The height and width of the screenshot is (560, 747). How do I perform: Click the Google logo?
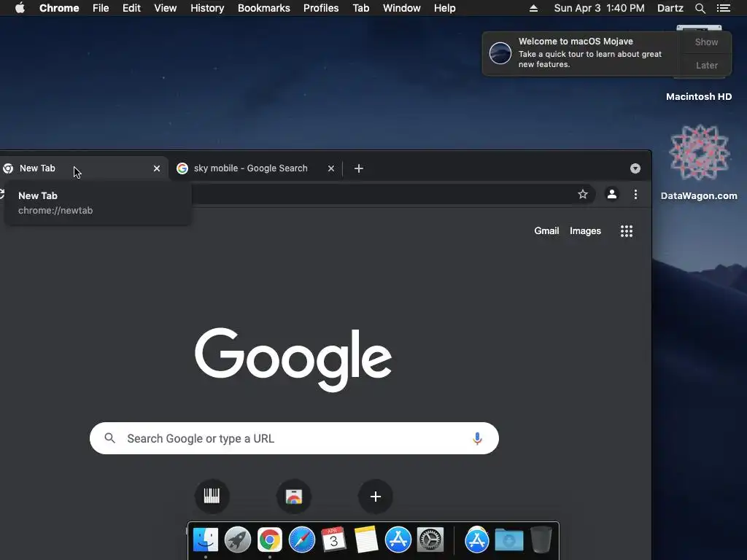coord(293,359)
